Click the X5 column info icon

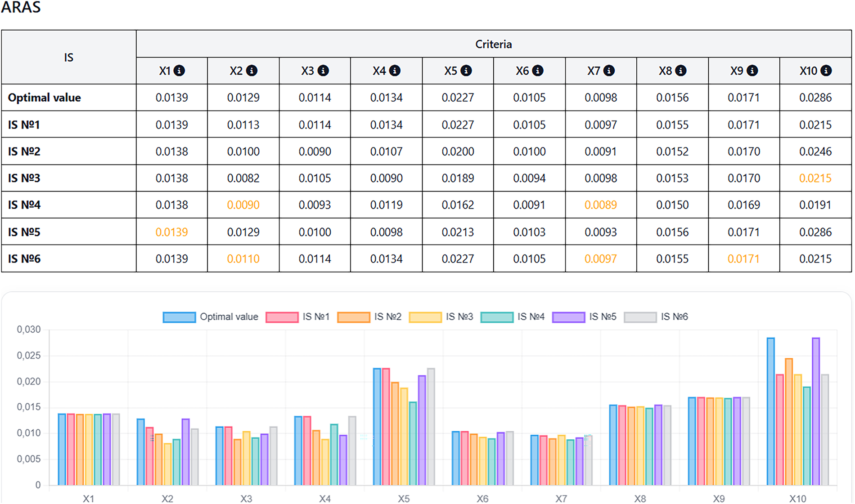pos(466,71)
